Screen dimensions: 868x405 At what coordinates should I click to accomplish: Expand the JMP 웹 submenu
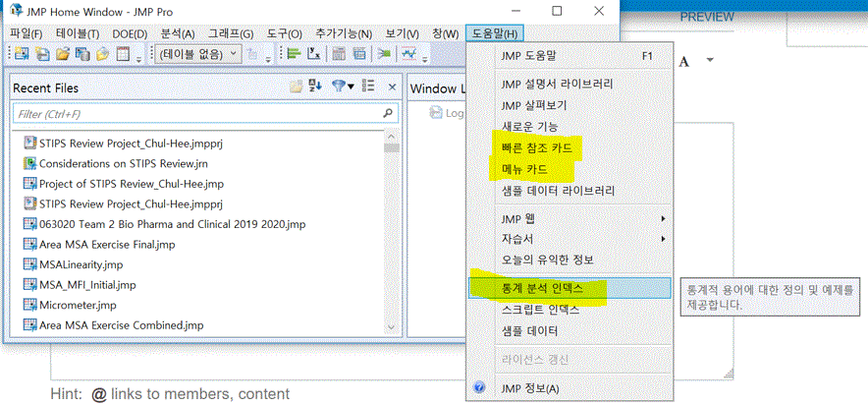point(663,219)
